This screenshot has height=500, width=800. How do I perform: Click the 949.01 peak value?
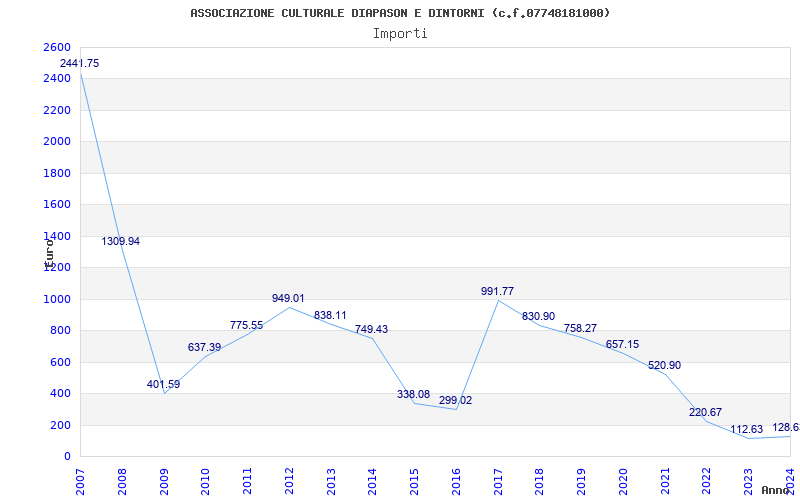click(x=288, y=298)
